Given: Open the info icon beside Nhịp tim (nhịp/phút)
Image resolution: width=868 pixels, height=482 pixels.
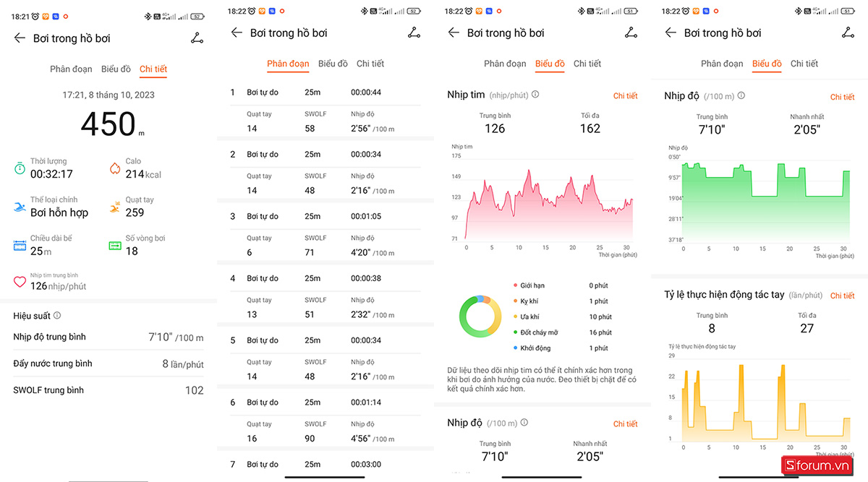Looking at the screenshot, I should 535,95.
